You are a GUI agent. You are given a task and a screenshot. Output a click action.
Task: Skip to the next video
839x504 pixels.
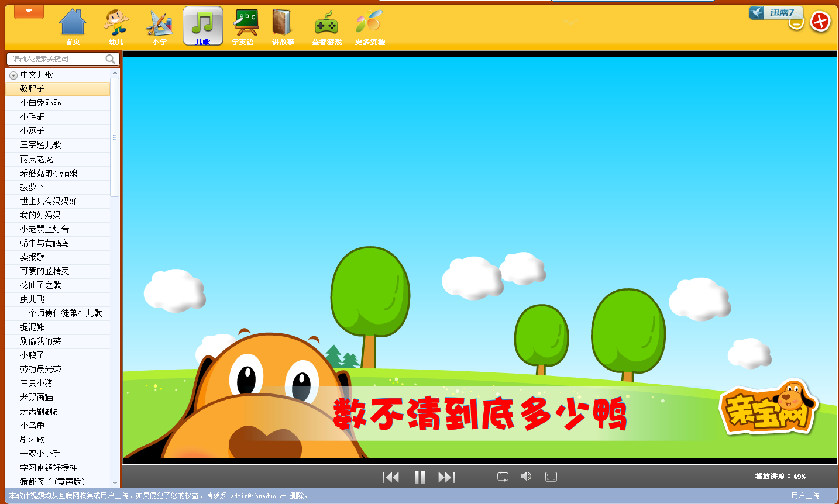(446, 477)
